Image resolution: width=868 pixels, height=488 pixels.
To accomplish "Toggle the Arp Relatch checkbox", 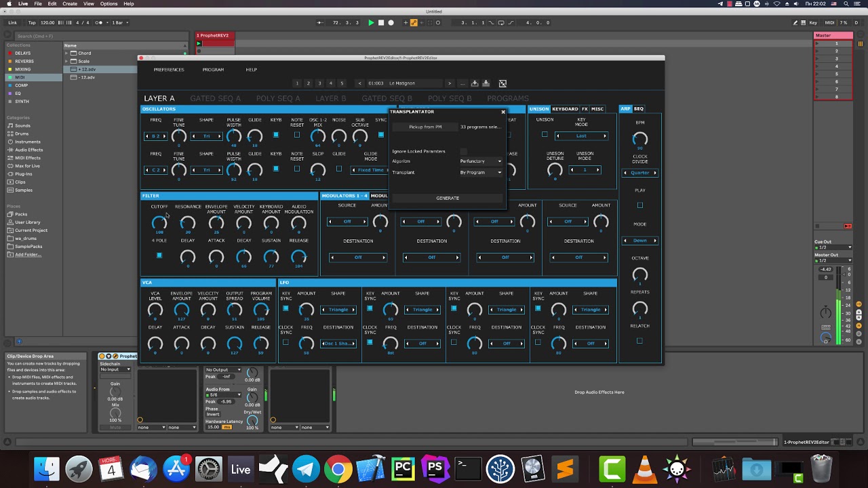I will pos(639,341).
